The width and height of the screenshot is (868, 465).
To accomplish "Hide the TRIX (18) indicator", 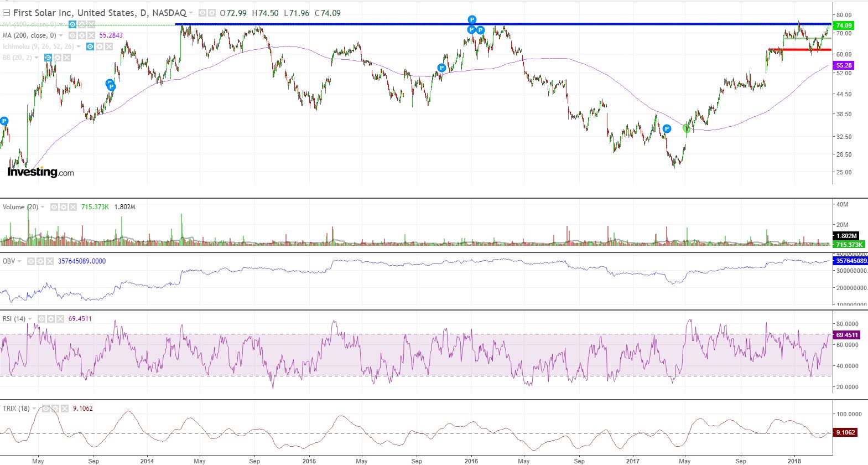I will point(46,409).
